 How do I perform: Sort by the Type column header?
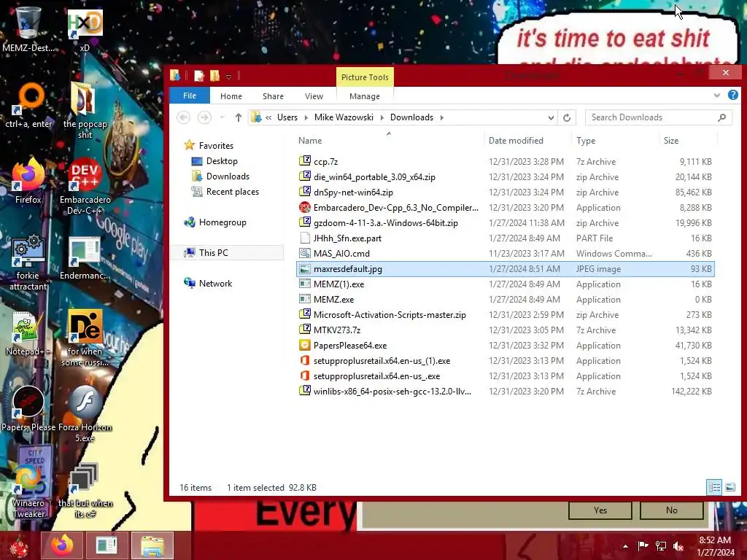614,141
